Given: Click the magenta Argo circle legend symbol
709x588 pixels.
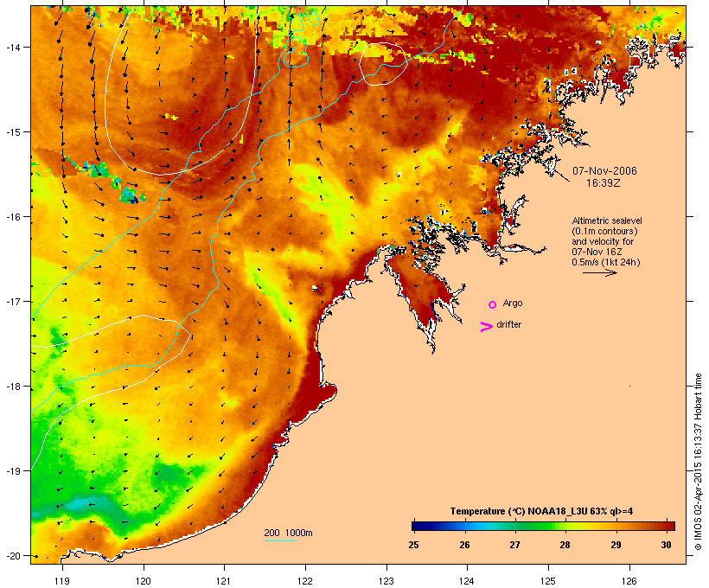Looking at the screenshot, I should pyautogui.click(x=493, y=304).
